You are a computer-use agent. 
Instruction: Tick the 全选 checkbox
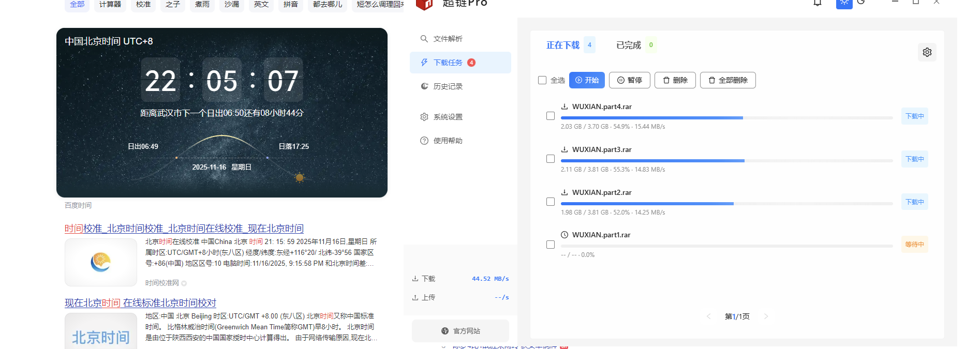[x=542, y=80]
